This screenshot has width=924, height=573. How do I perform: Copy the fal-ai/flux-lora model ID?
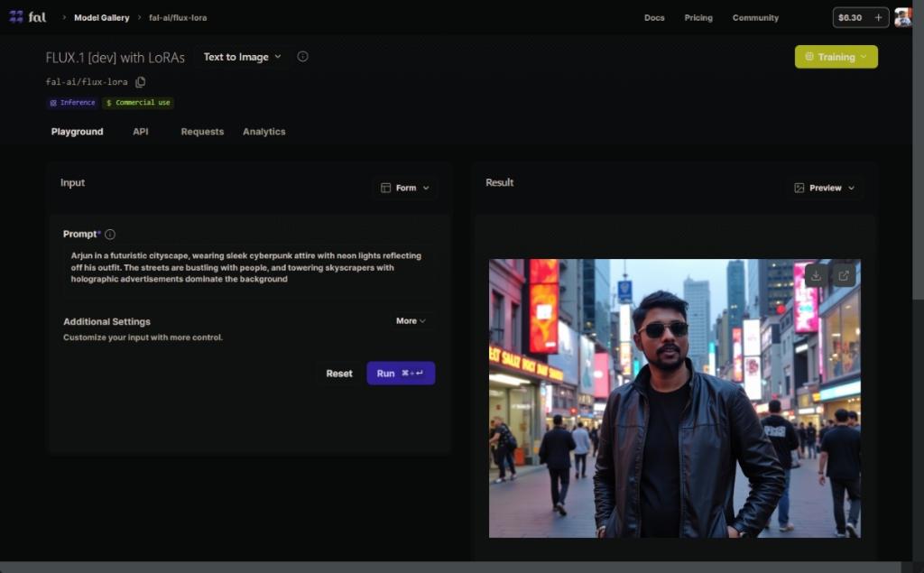click(x=140, y=82)
